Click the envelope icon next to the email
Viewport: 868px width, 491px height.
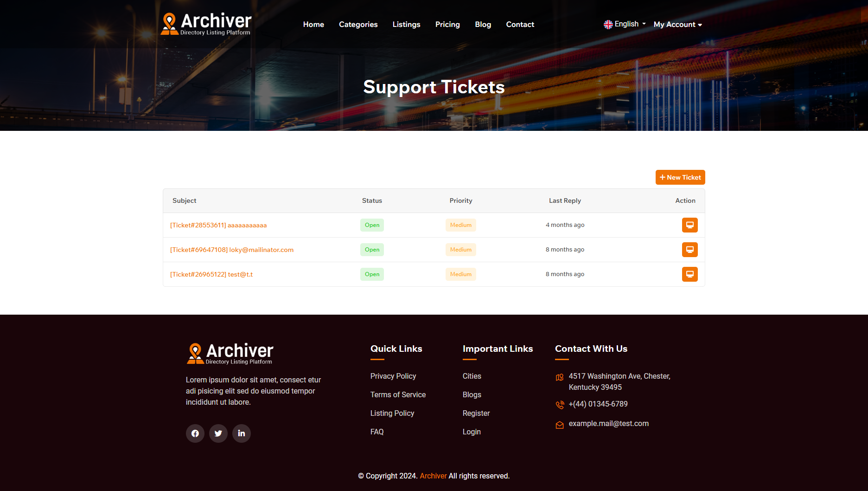pyautogui.click(x=559, y=424)
